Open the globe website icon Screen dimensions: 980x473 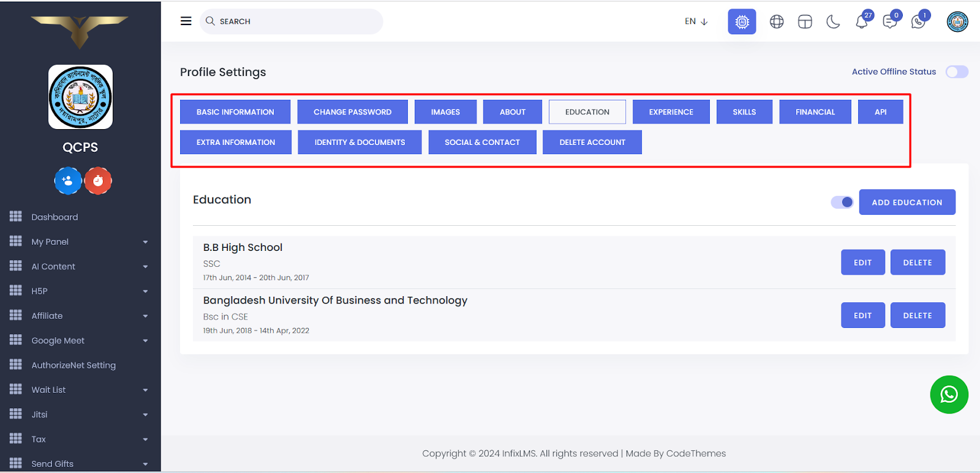tap(777, 22)
